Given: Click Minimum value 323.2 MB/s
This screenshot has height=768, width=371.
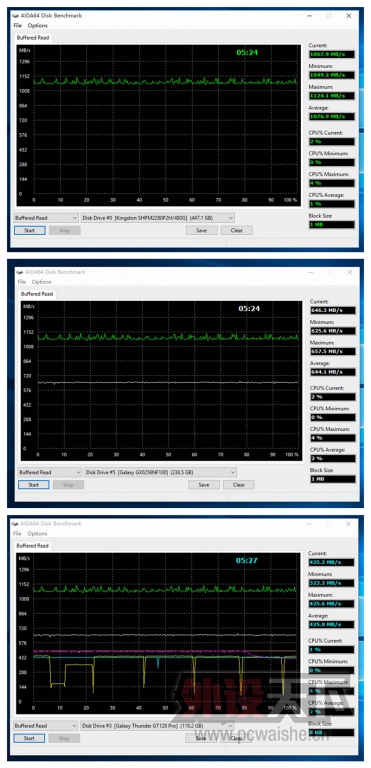Looking at the screenshot, I should [x=331, y=583].
